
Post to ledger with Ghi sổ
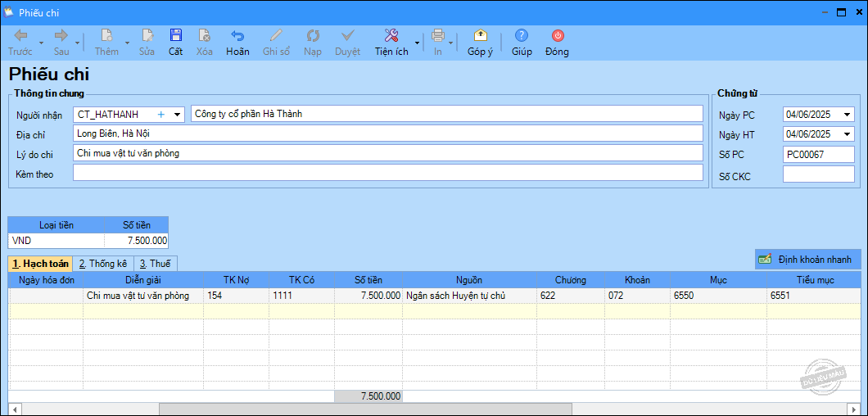(x=276, y=43)
